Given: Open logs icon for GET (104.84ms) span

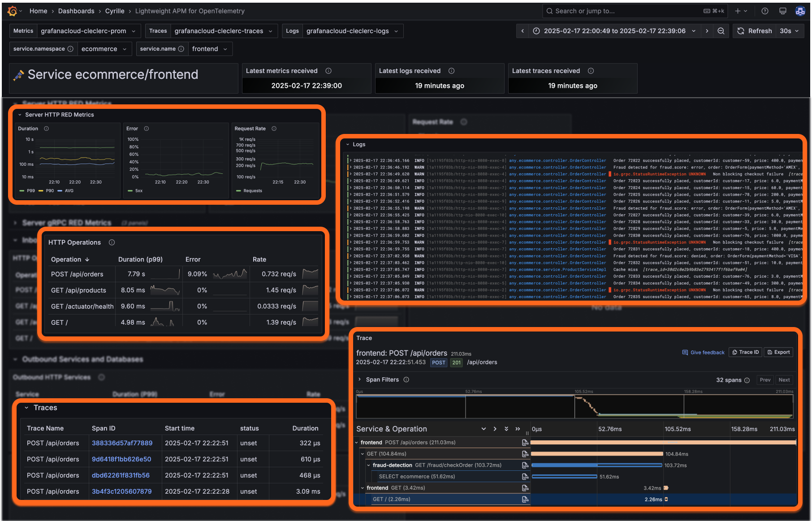Looking at the screenshot, I should pyautogui.click(x=525, y=454).
